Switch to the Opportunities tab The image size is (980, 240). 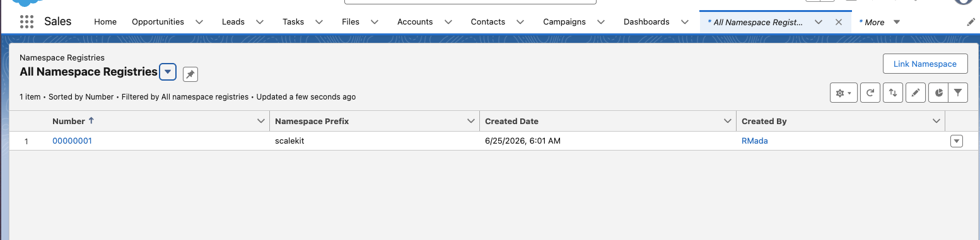[x=158, y=22]
